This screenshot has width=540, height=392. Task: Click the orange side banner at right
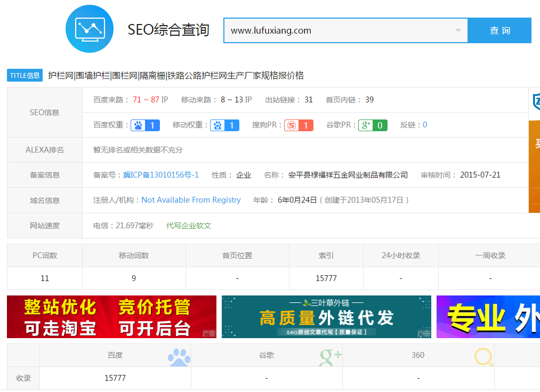534,167
